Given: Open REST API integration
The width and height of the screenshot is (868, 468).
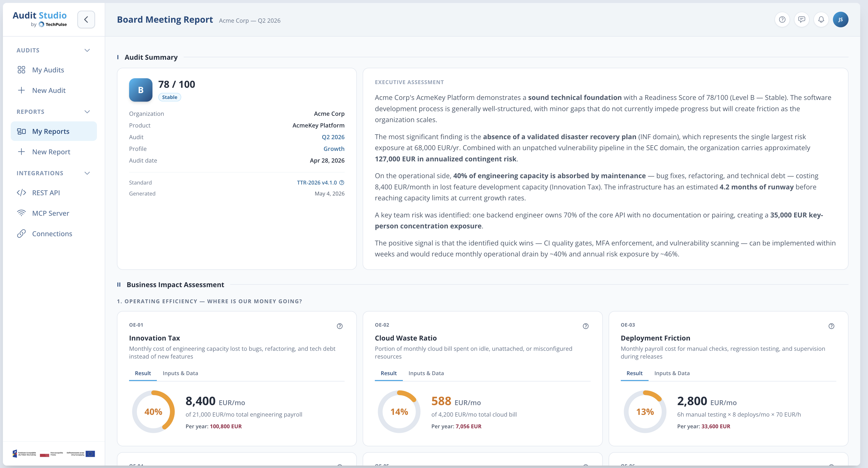Looking at the screenshot, I should [54, 193].
